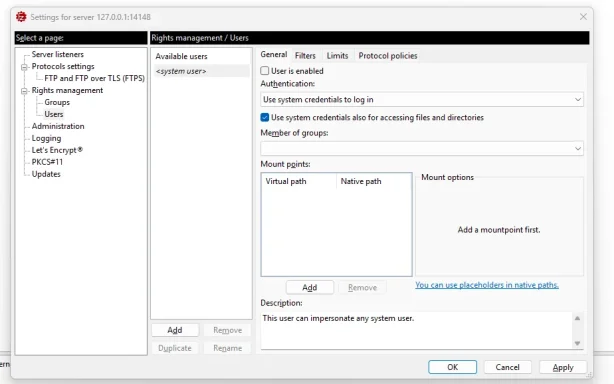Open the Authentication dropdown
This screenshot has width=614, height=384.
coord(422,99)
